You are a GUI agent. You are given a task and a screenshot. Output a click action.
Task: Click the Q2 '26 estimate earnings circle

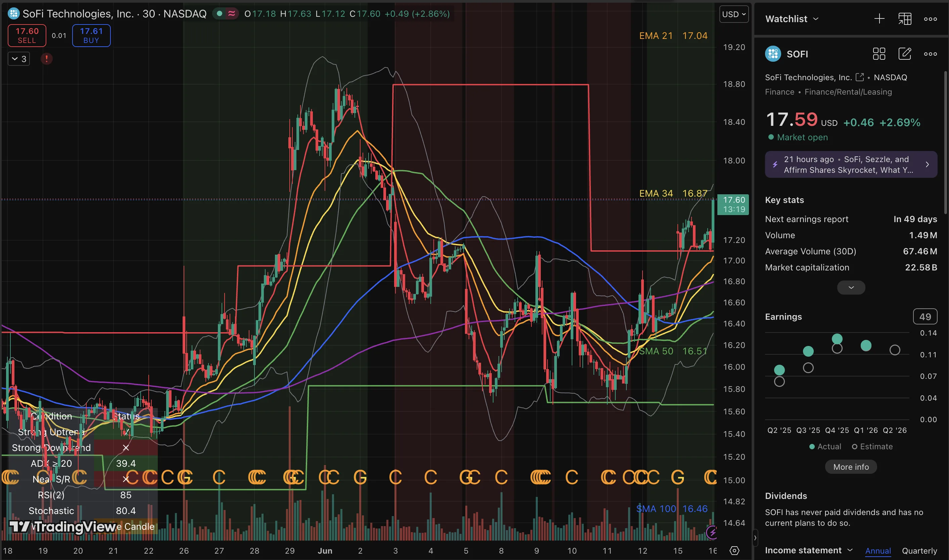(894, 350)
